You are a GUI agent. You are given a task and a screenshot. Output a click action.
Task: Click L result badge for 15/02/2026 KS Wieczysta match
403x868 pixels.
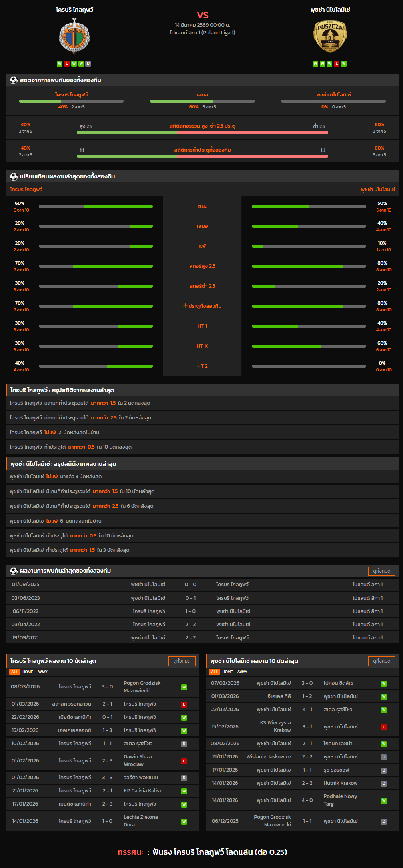(x=383, y=727)
